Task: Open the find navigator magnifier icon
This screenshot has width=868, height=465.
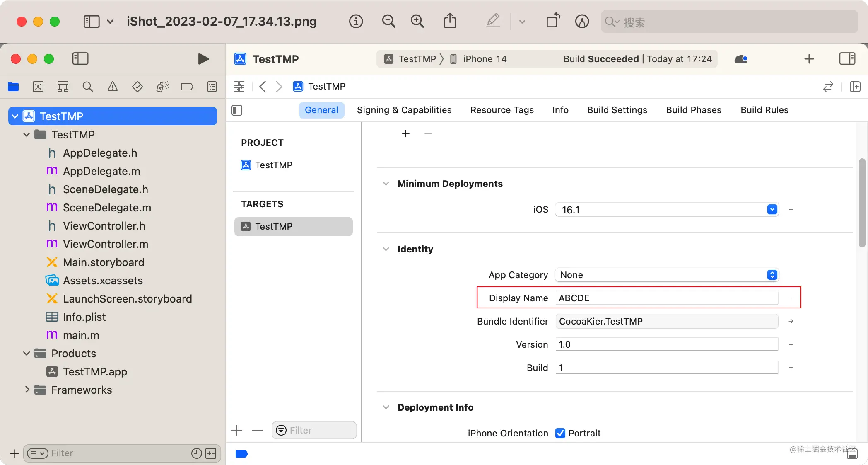Action: point(87,87)
